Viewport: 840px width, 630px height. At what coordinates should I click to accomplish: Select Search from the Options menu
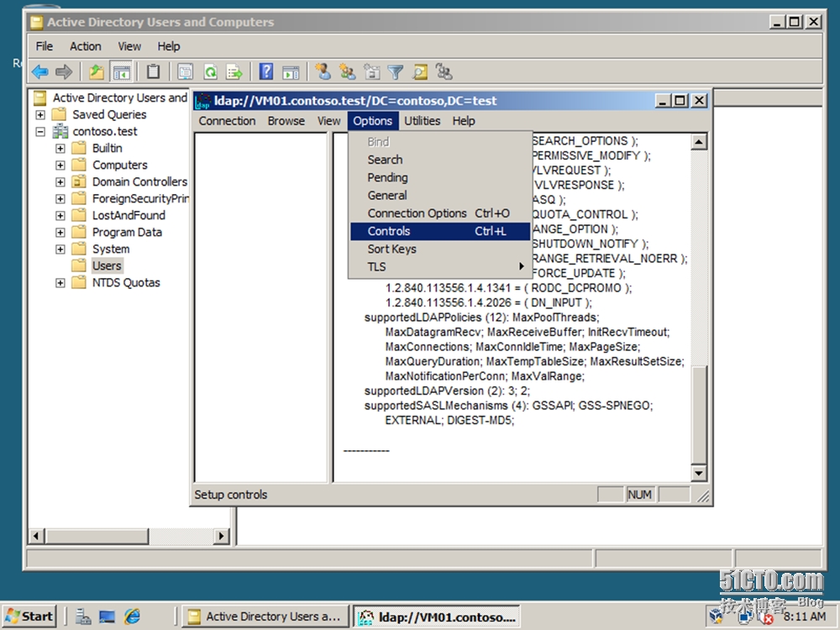440,160
